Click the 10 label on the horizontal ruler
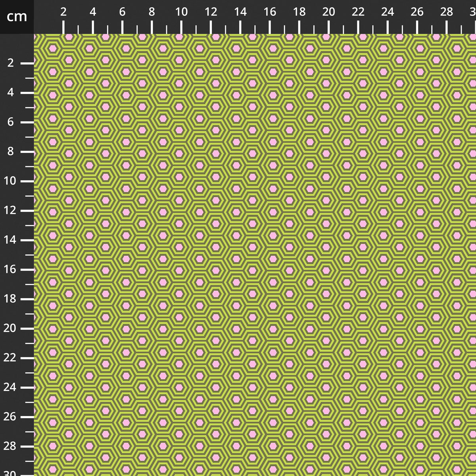The image size is (476, 476). pyautogui.click(x=181, y=12)
